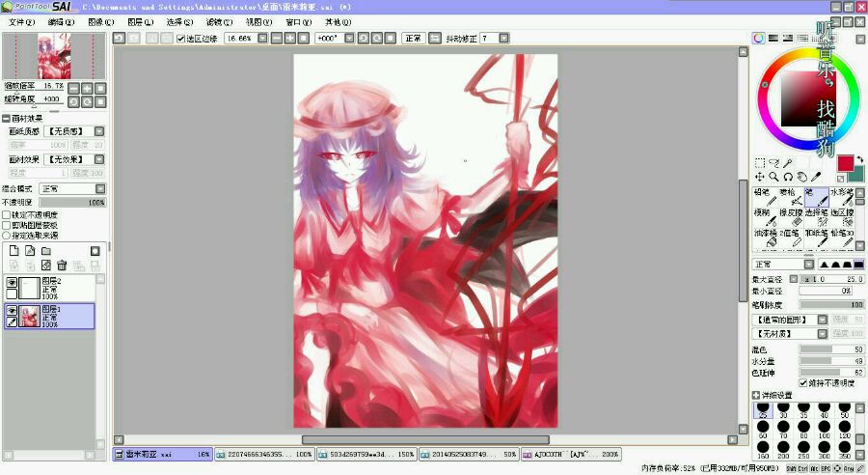
Task: Open the 画纸质感 paper texture dropdown
Action: pos(99,131)
